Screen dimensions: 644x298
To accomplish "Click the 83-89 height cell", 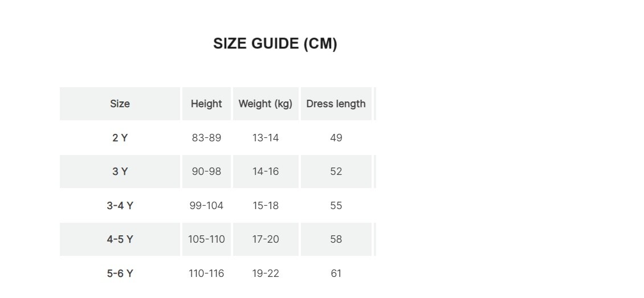I will (x=206, y=138).
